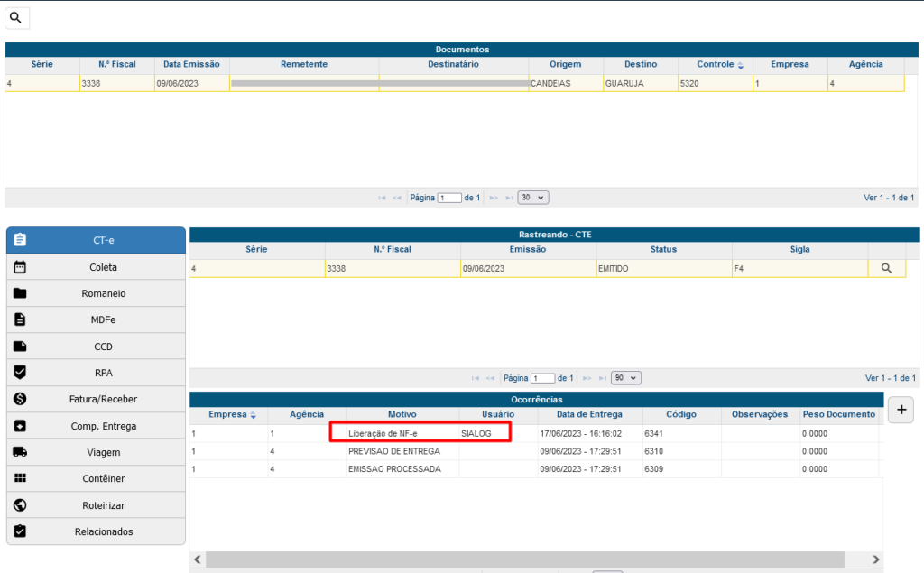Select the Roteirizar globe item

(96, 505)
